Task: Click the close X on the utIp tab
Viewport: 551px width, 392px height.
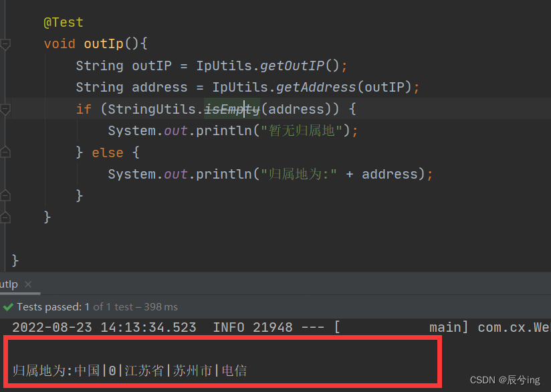Action: click(27, 284)
